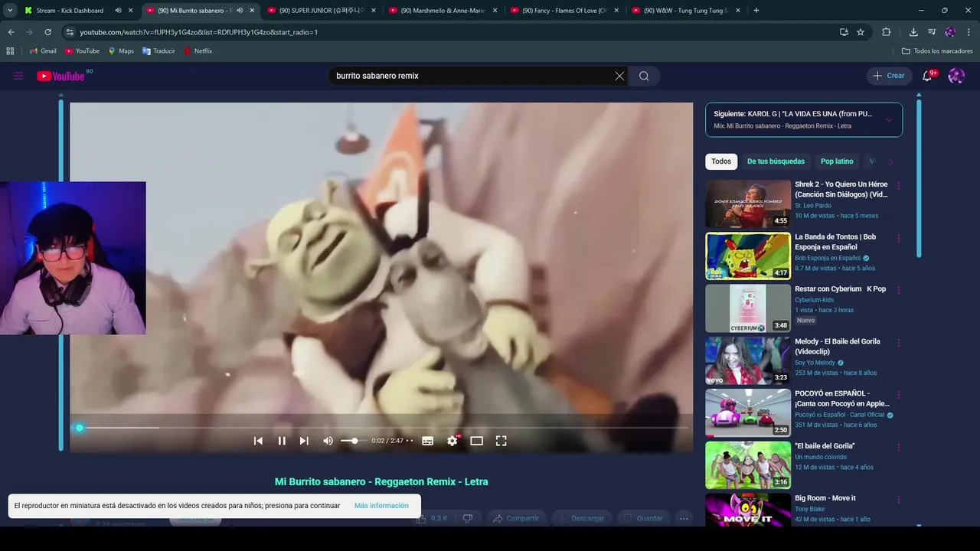Pause the playing video
The width and height of the screenshot is (980, 551).
[x=282, y=441]
